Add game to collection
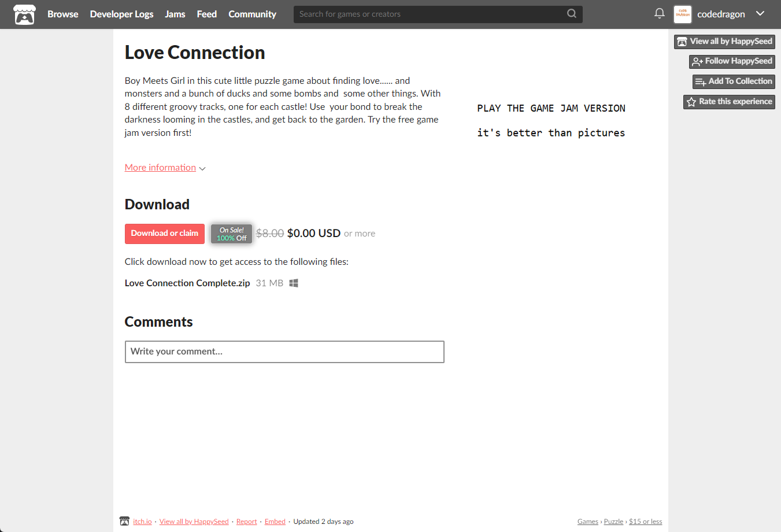781x532 pixels. coord(734,82)
